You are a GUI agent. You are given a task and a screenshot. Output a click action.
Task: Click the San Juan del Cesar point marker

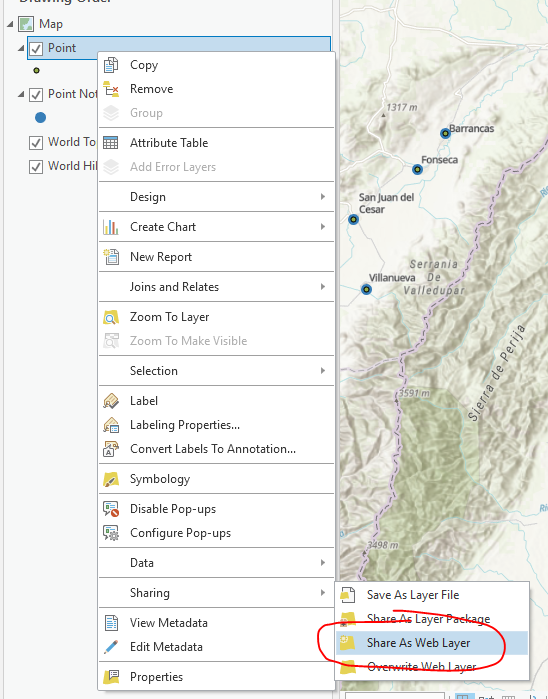click(354, 219)
